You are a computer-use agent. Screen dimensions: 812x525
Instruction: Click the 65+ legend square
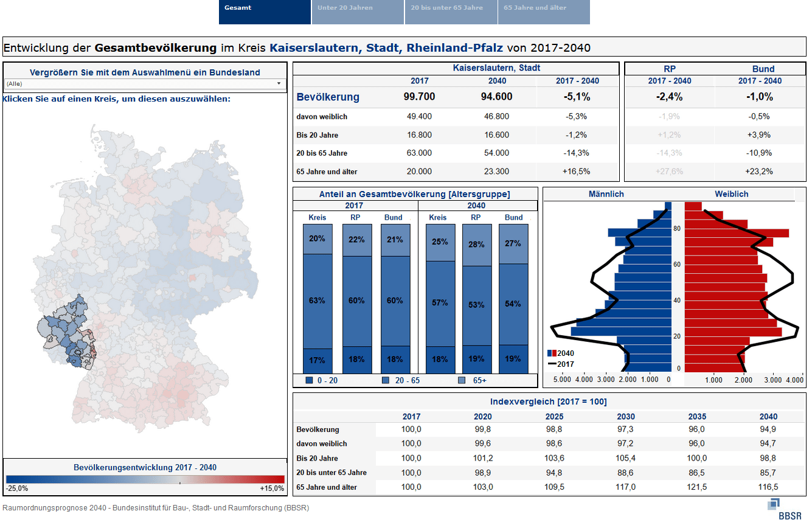(462, 380)
